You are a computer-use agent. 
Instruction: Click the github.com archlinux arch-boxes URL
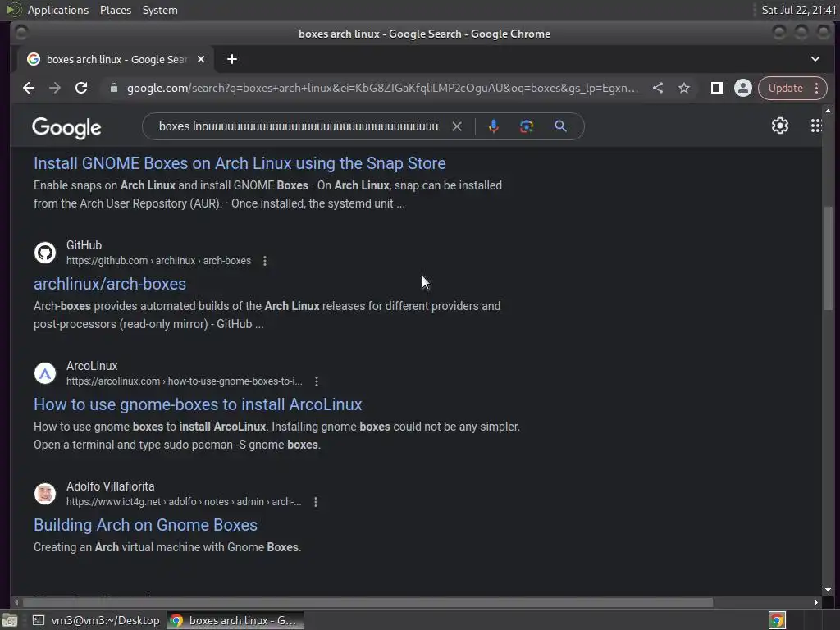[x=158, y=261]
